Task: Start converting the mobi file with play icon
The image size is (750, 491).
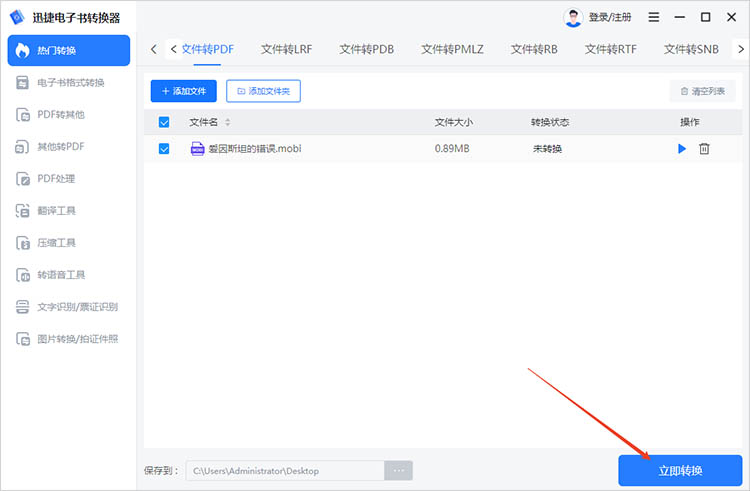Action: coord(682,149)
